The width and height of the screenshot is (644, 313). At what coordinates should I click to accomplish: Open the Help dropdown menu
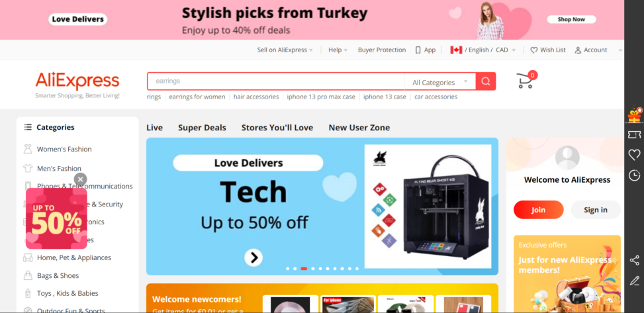pos(338,50)
